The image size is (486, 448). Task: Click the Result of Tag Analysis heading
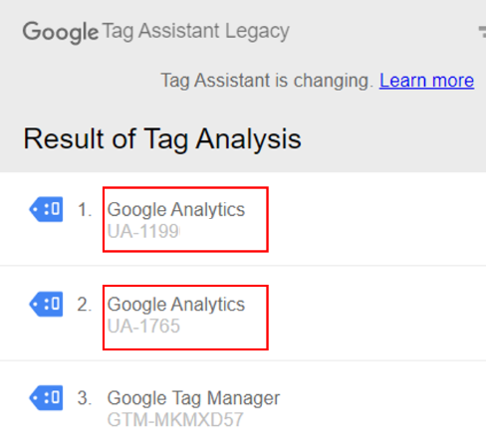coord(162,139)
